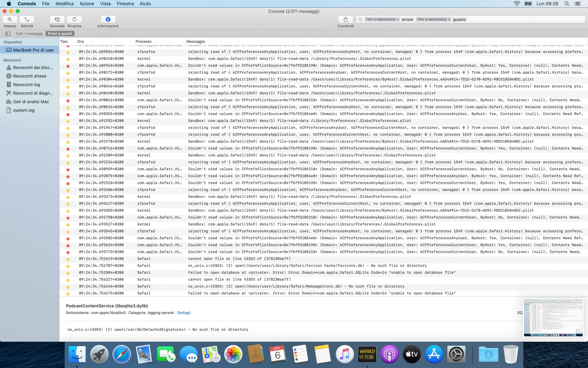Select com.apple.Safari.Hi row at 09:24:34.689943
This screenshot has height=368, width=588.
tap(323, 65)
